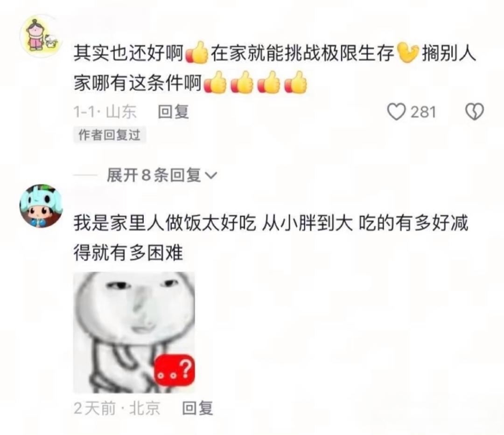Tap the thumbs-up emoji after 其实也还好啊

pyautogui.click(x=197, y=53)
